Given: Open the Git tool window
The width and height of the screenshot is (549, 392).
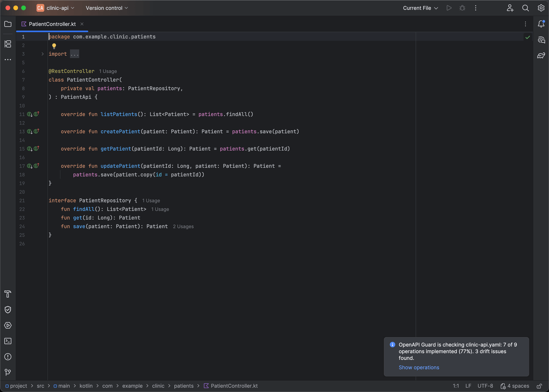Looking at the screenshot, I should coord(8,372).
